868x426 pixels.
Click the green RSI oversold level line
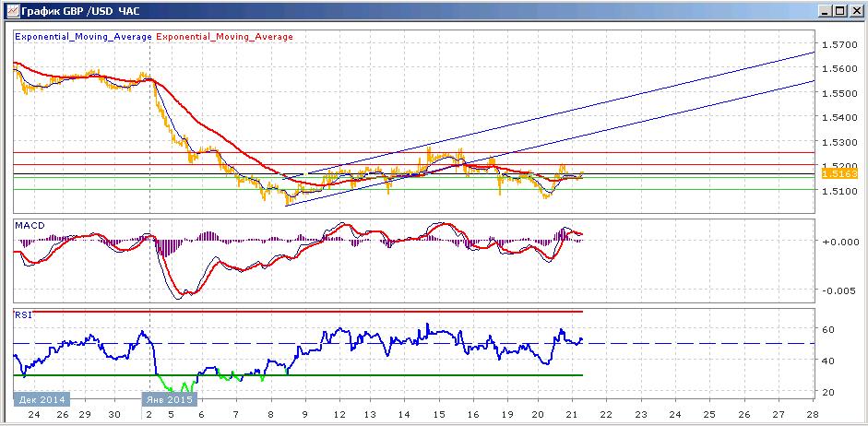pos(298,375)
